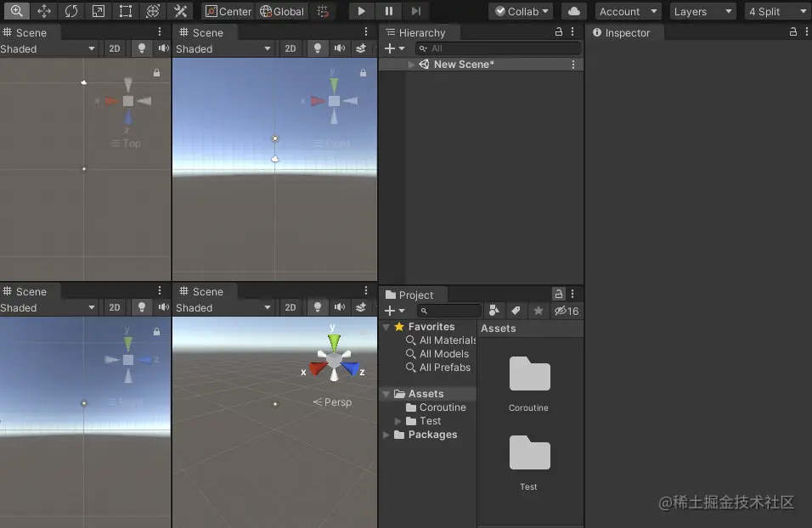Click green Y axis cone in bottom-right gizmo
The width and height of the screenshot is (812, 528).
[x=334, y=341]
